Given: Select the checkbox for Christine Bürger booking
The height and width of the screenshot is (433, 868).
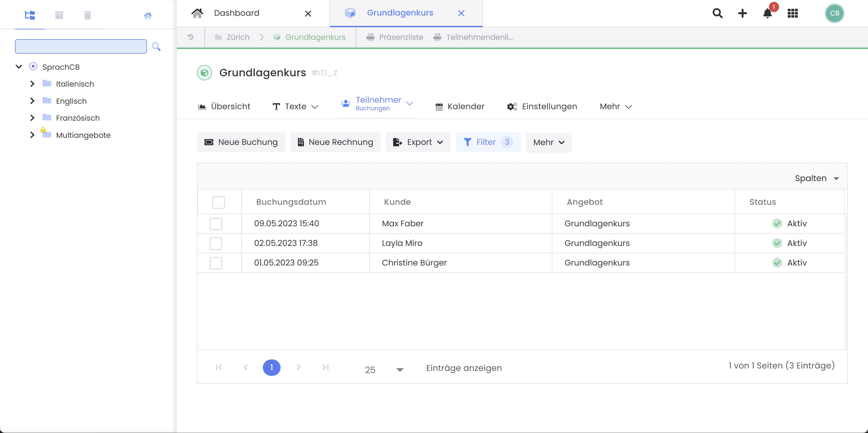Looking at the screenshot, I should click(216, 263).
